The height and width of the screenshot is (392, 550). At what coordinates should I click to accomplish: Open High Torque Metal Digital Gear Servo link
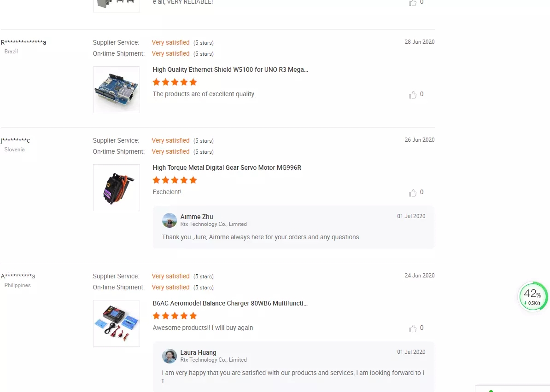tap(227, 167)
